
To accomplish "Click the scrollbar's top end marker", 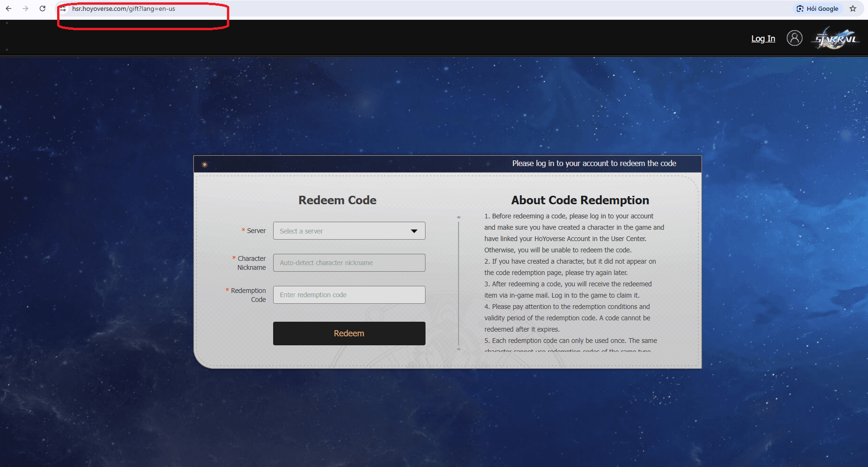I will [459, 217].
